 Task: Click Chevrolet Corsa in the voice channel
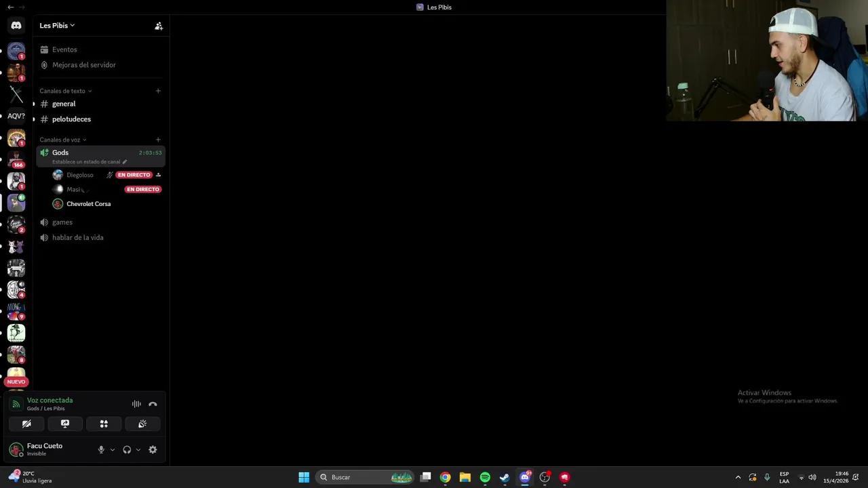[x=88, y=204]
